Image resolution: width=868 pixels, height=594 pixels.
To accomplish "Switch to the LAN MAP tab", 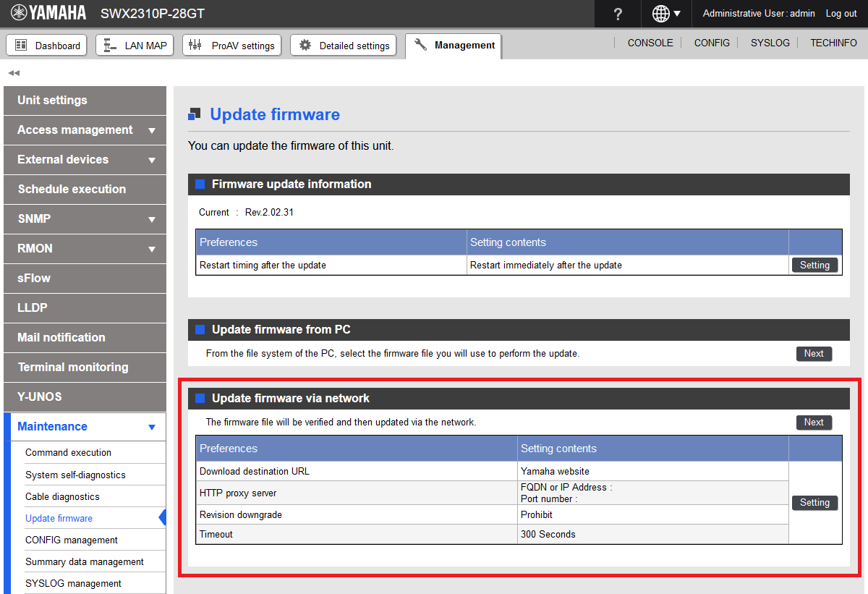I will tap(135, 46).
